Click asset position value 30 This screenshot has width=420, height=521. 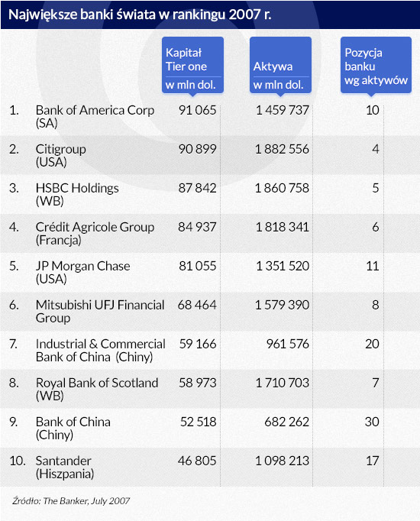372,422
